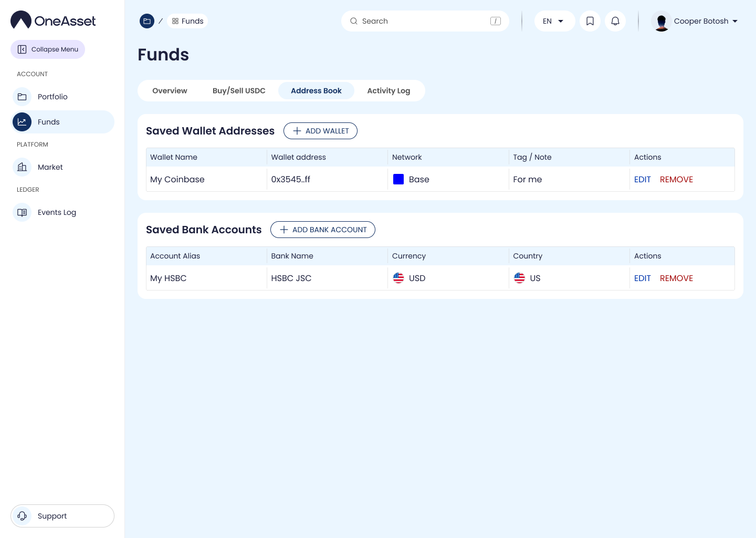Image resolution: width=756 pixels, height=538 pixels.
Task: Click the Market building icon
Action: point(22,167)
